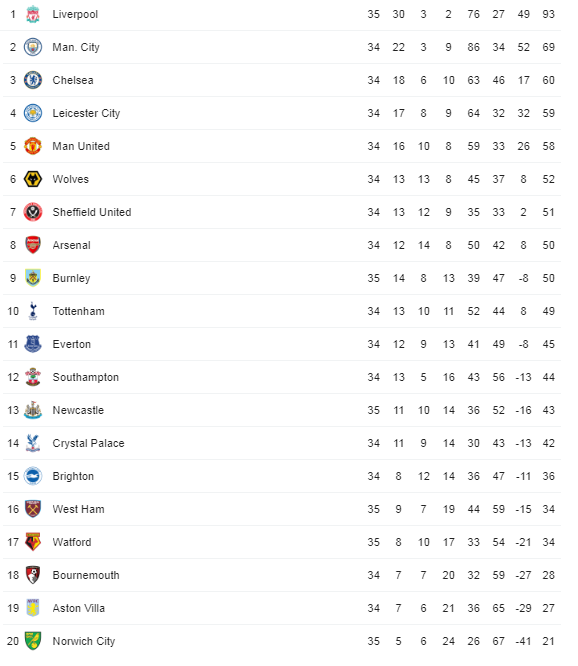Open the Man United team link
This screenshot has width=578, height=666.
[x=81, y=146]
